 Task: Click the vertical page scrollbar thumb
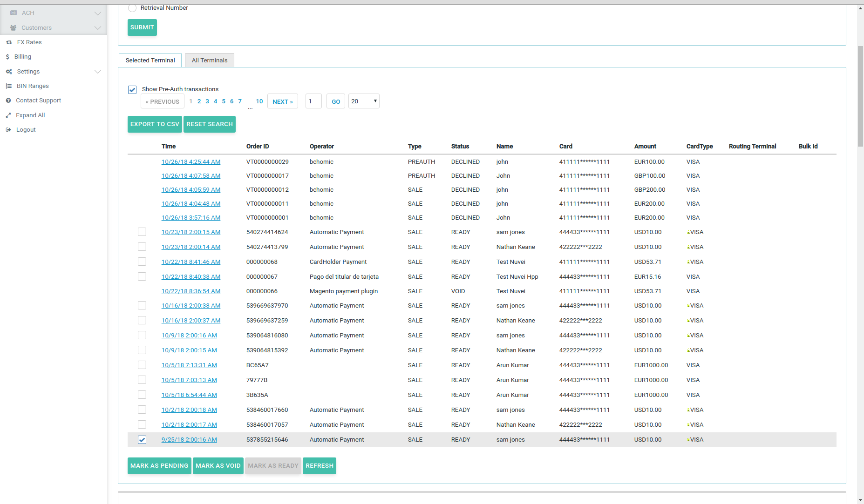click(860, 96)
